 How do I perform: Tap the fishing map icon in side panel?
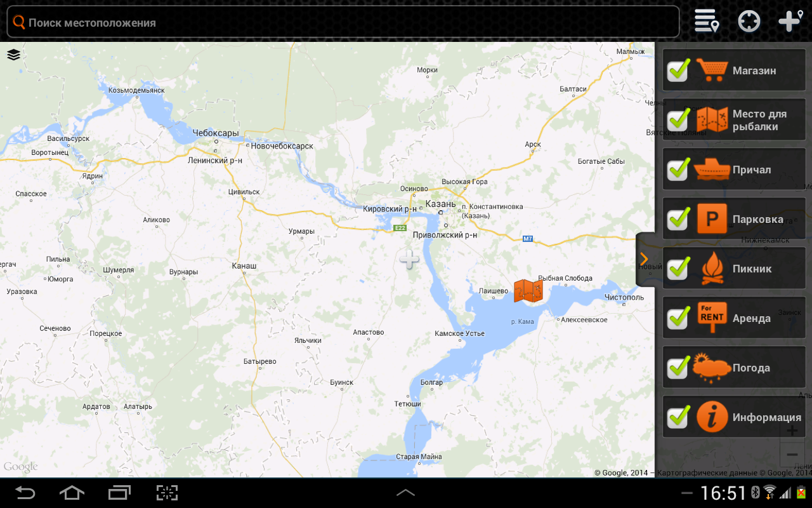[712, 119]
